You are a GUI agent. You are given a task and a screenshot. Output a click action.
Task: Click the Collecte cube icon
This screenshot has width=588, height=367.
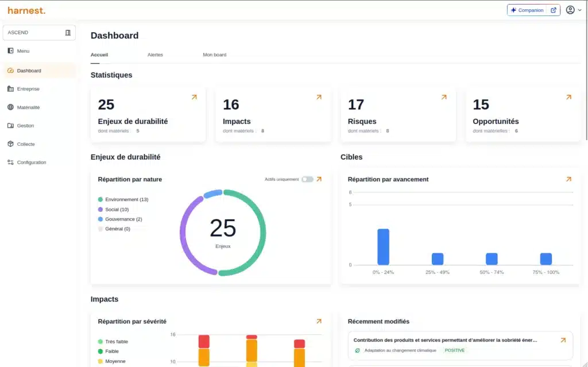pyautogui.click(x=10, y=144)
